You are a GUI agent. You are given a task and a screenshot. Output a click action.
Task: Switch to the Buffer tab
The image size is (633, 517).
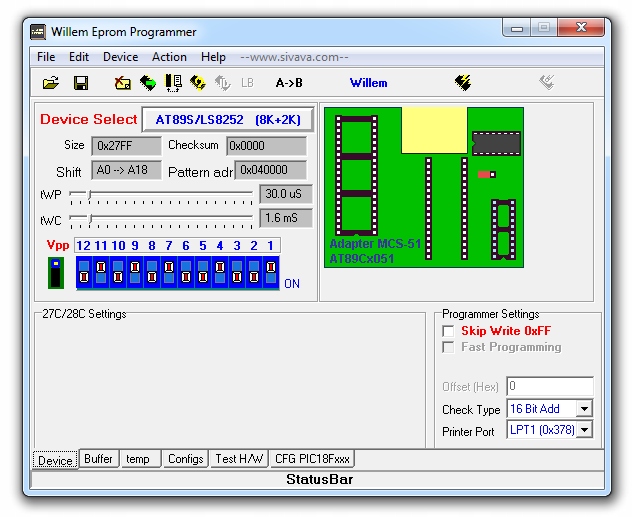click(99, 459)
